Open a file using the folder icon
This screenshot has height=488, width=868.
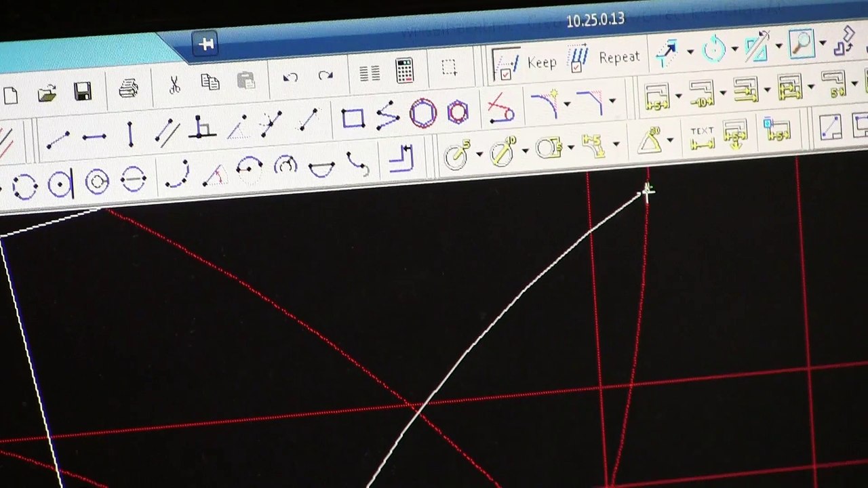47,94
